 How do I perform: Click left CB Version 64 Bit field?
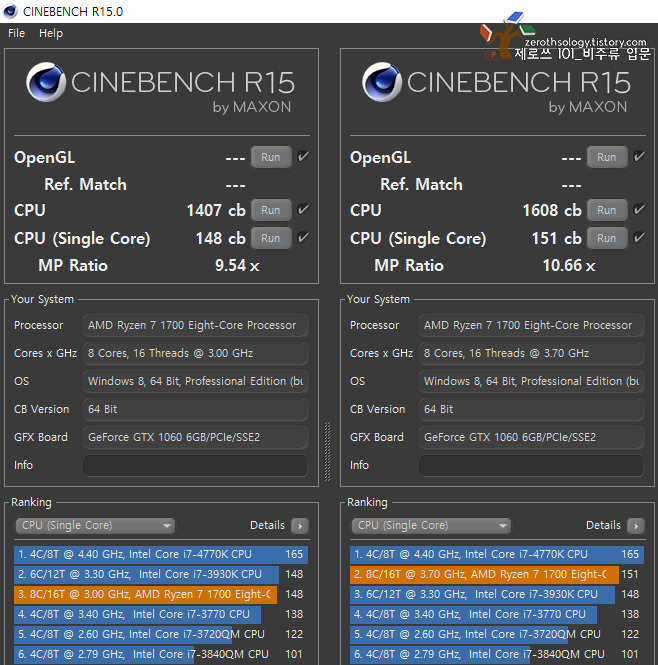195,410
